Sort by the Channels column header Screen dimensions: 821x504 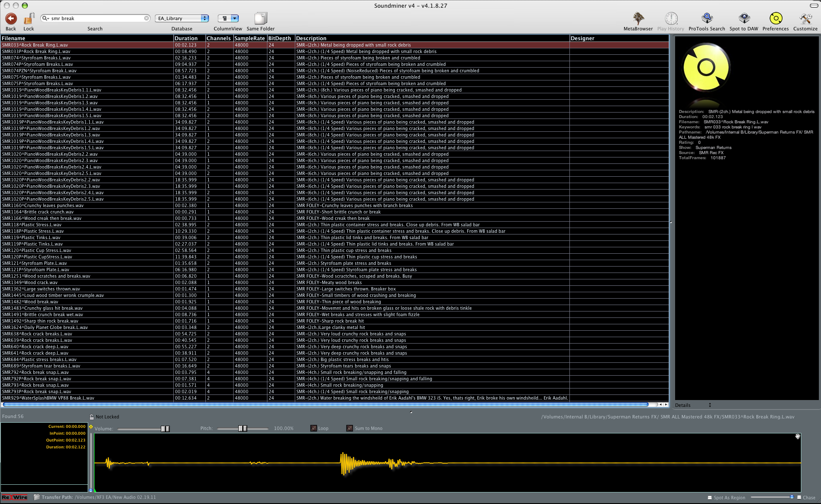219,39
